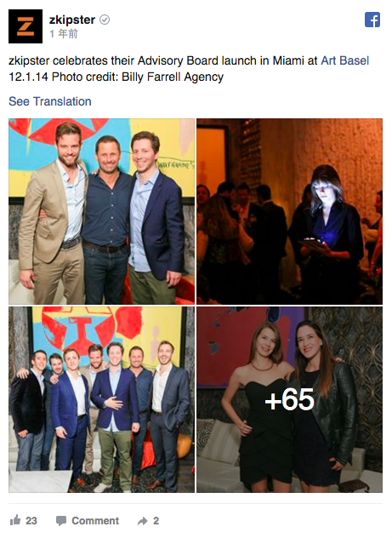
Task: Click the post caption text
Action: (189, 69)
